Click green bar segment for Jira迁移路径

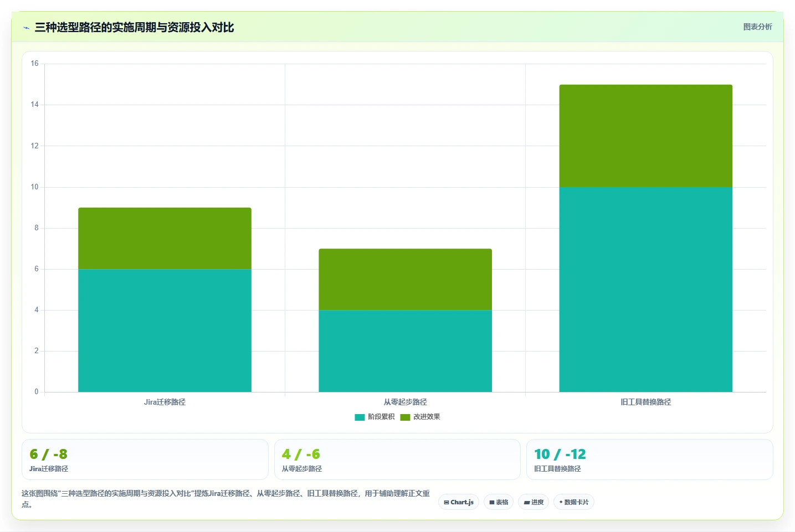[165, 238]
